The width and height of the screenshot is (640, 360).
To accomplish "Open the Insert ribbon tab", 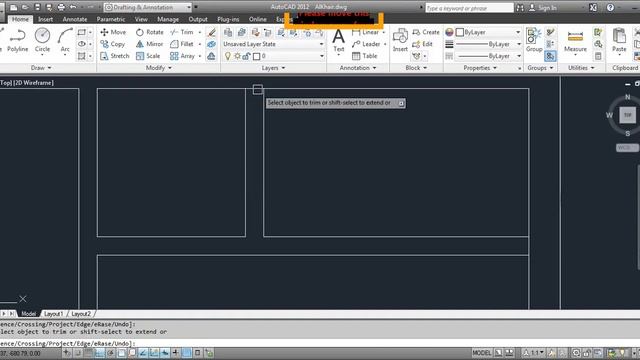I will (45, 19).
